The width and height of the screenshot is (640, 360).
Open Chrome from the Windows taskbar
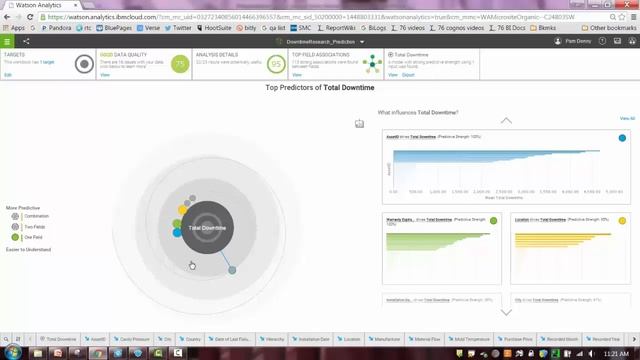click(x=98, y=353)
